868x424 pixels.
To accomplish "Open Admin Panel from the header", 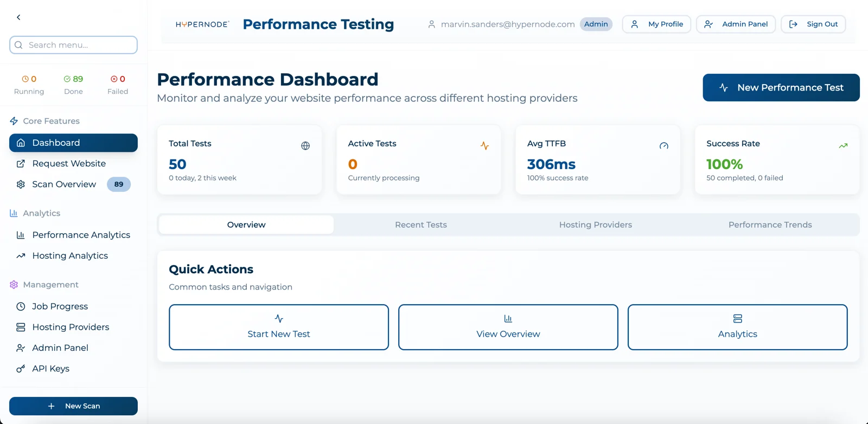I will point(736,24).
